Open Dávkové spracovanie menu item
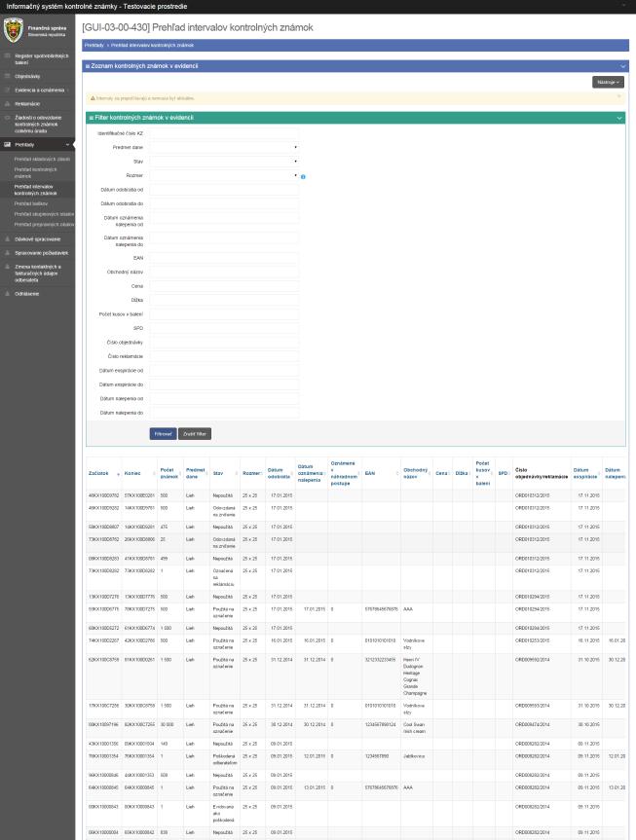The image size is (636, 840). click(38, 238)
